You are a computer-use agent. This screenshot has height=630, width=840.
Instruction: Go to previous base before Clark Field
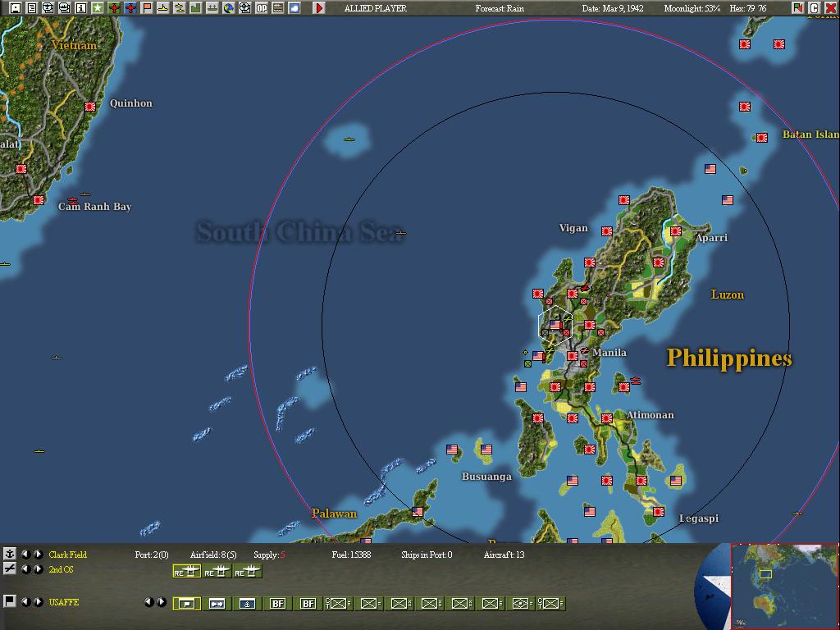pos(25,554)
